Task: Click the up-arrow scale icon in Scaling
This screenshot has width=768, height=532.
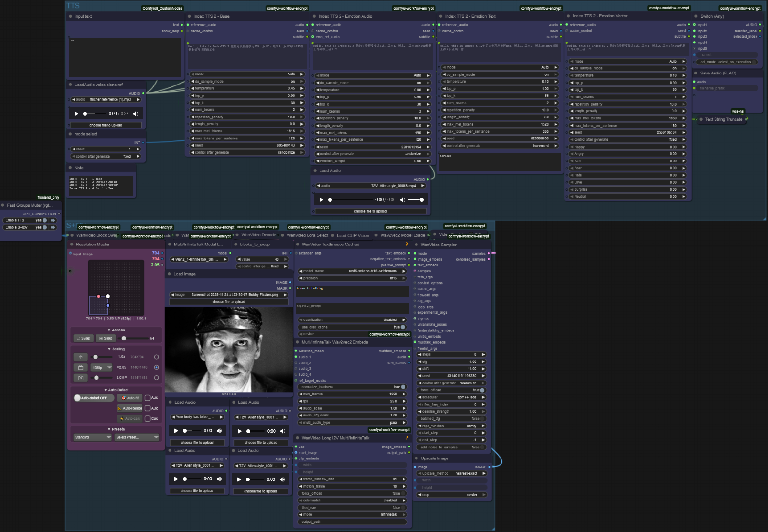Action: click(81, 357)
